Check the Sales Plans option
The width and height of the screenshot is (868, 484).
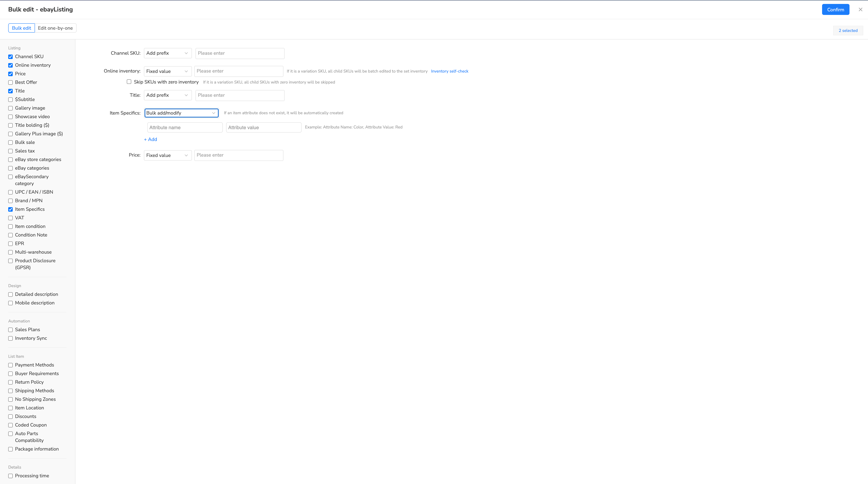point(10,329)
